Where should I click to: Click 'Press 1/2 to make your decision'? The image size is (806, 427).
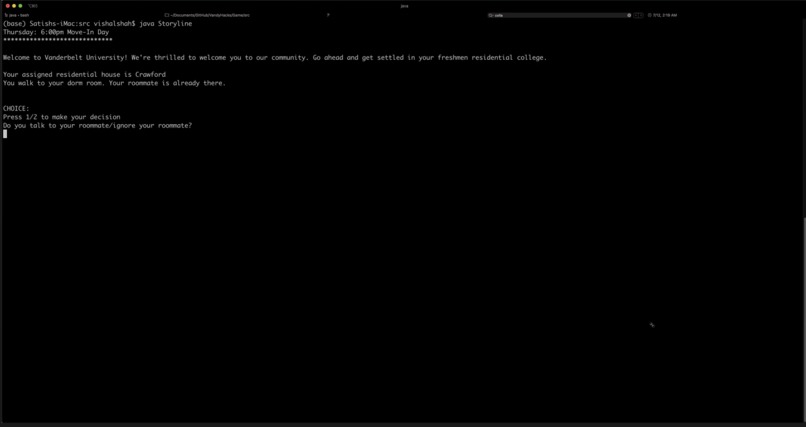(62, 117)
